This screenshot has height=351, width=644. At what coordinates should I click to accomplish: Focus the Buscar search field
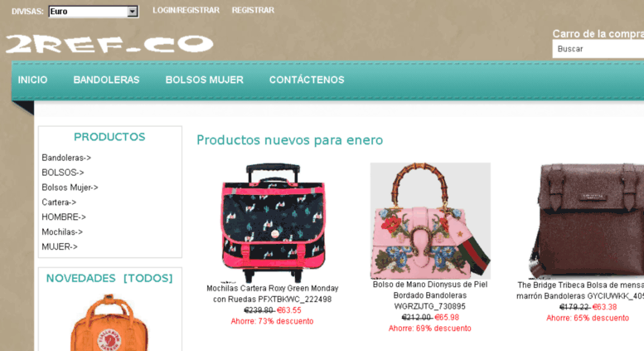click(x=598, y=49)
